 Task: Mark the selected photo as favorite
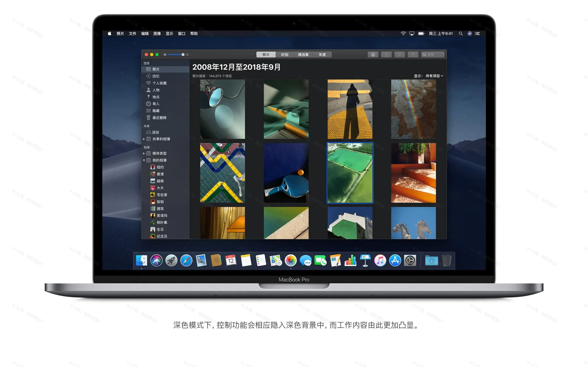pos(400,54)
